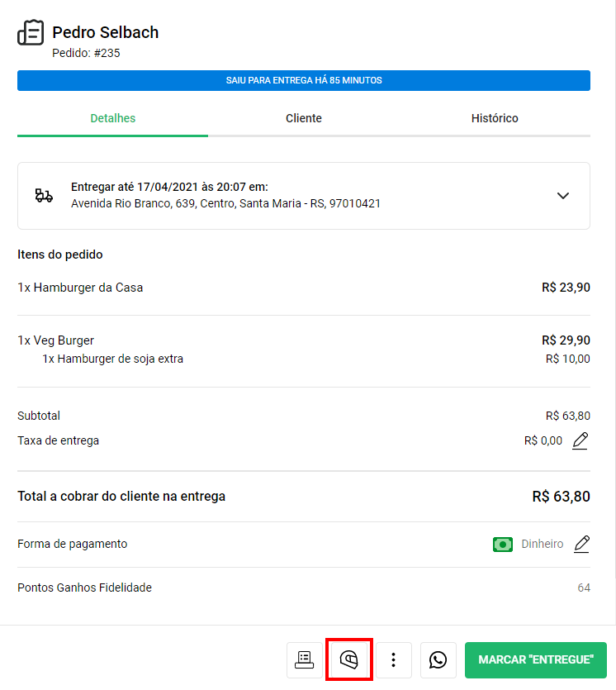
Task: Click the blue delivery status bar
Action: 304,80
